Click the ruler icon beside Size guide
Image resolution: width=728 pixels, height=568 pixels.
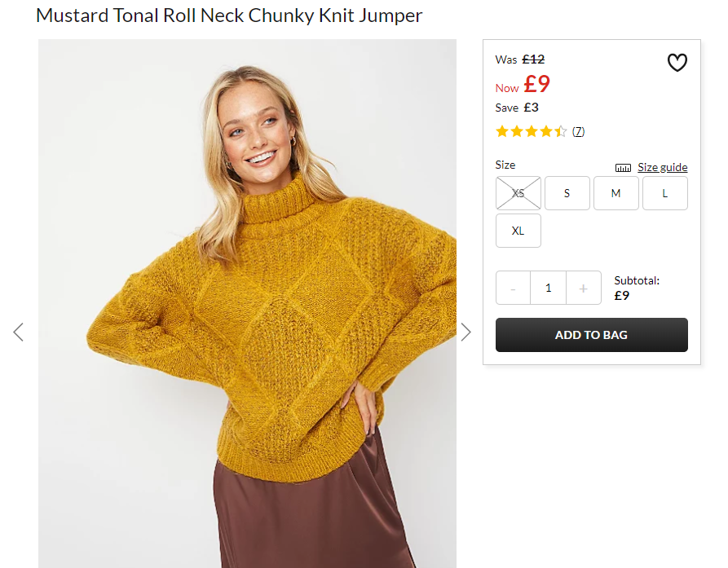click(623, 168)
